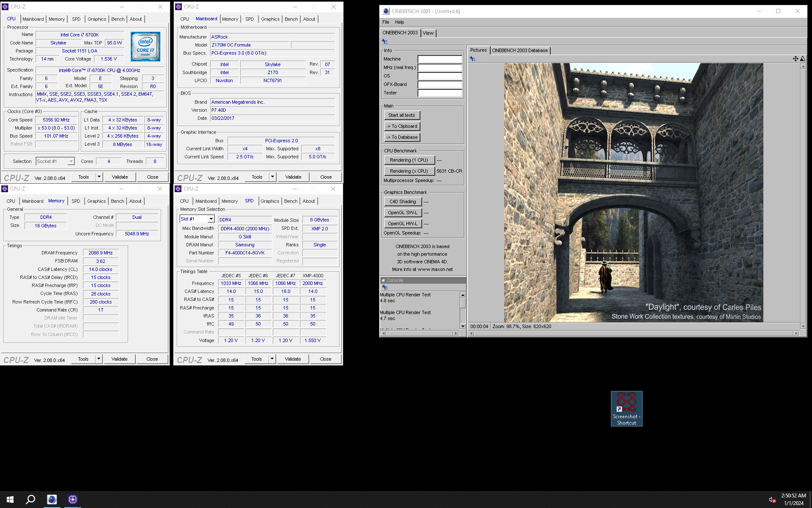Click the MHz (real freq.) input field
Screen dimensions: 812x508
coord(440,67)
